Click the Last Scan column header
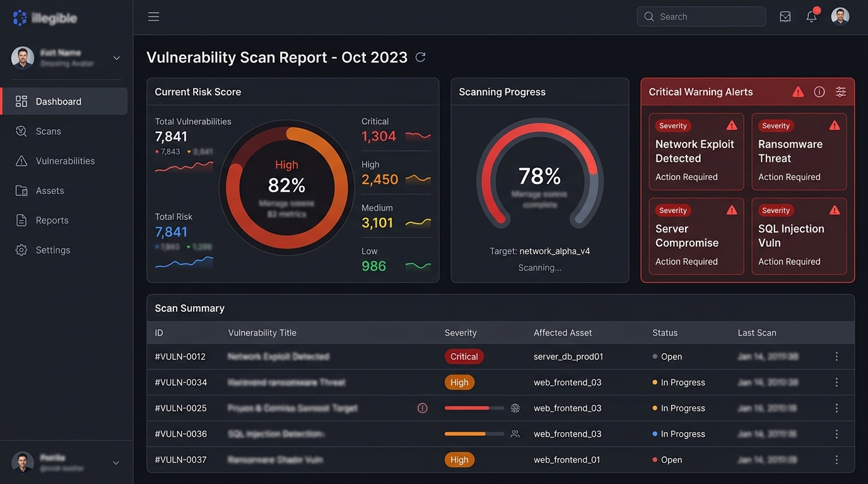The image size is (868, 484). (757, 333)
